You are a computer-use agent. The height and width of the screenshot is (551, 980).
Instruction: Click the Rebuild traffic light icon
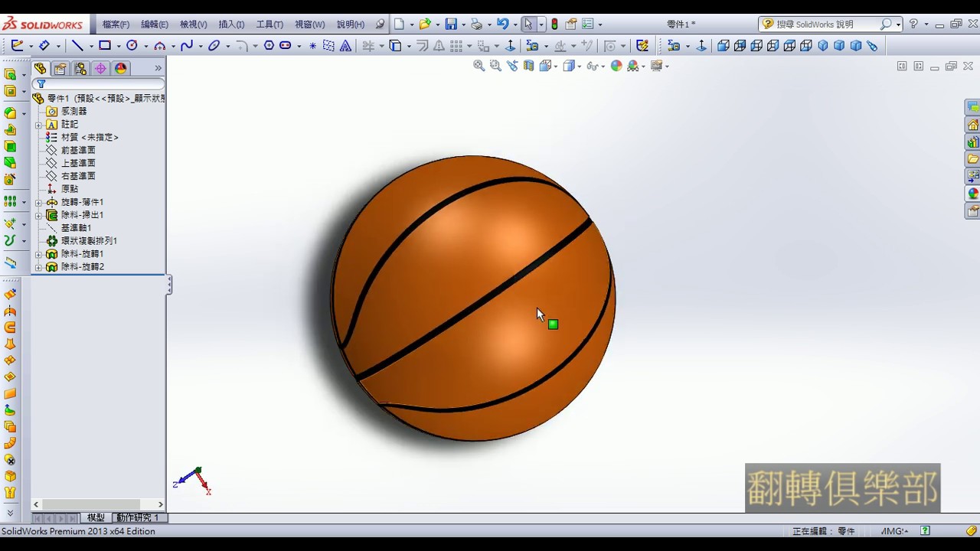pyautogui.click(x=554, y=24)
